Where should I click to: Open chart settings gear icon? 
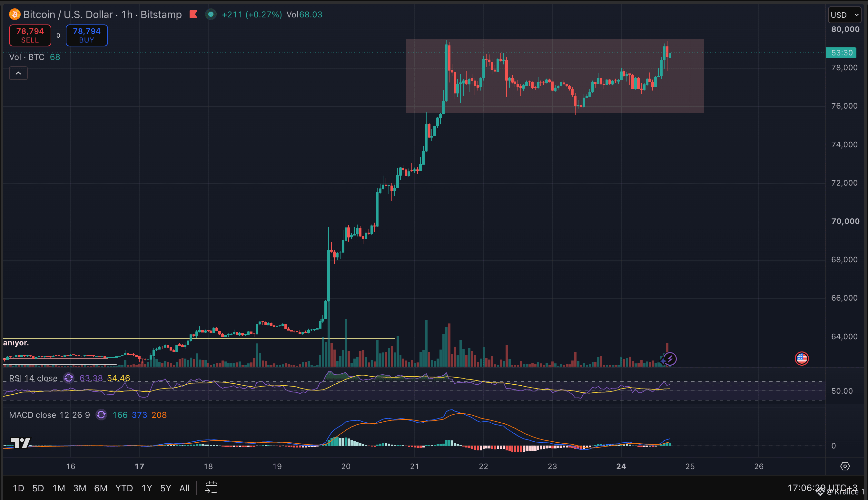pyautogui.click(x=845, y=466)
